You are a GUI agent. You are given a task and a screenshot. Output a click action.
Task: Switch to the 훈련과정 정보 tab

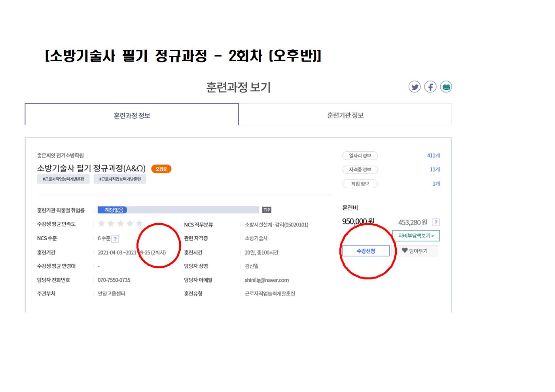[x=132, y=115]
